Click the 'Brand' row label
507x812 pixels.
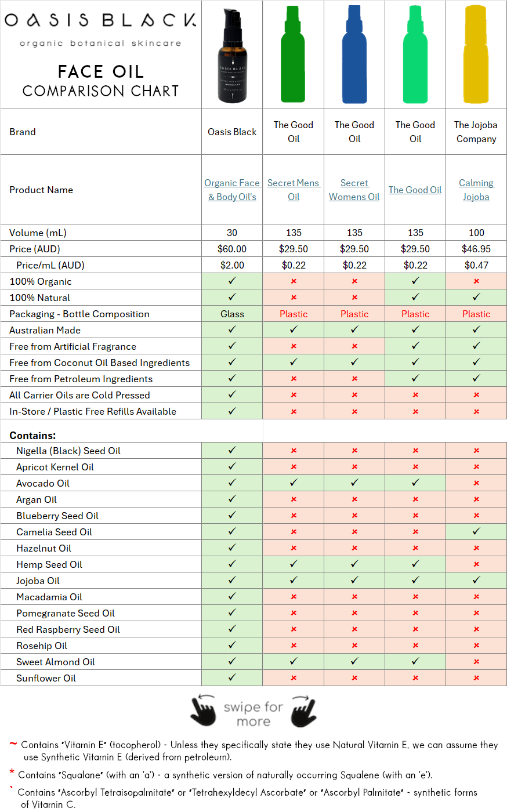pos(23,132)
